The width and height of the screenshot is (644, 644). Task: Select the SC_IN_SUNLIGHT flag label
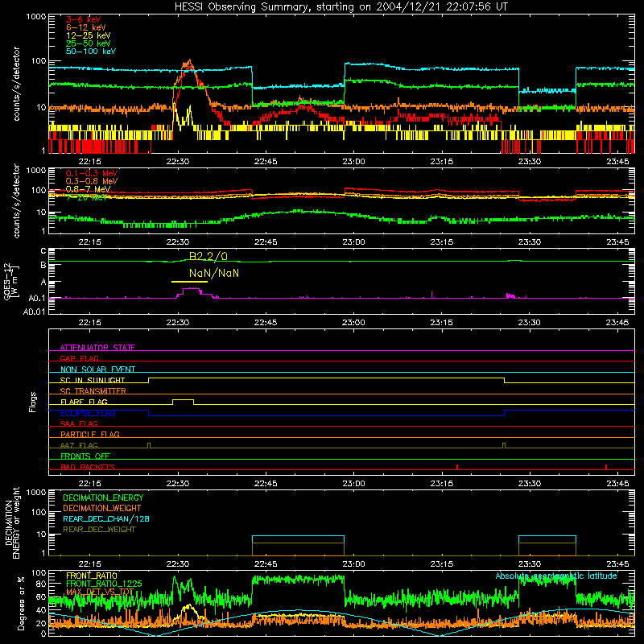[93, 380]
